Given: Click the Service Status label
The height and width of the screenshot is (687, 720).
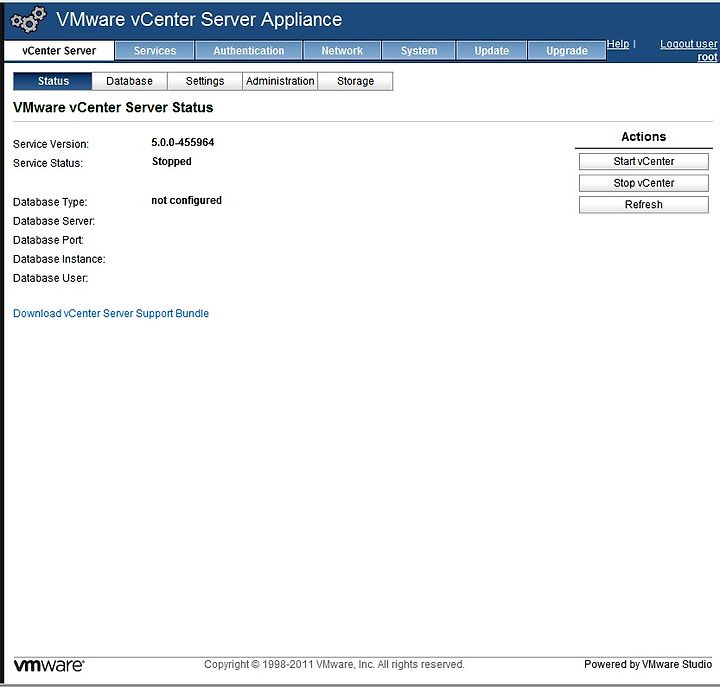Looking at the screenshot, I should (48, 163).
